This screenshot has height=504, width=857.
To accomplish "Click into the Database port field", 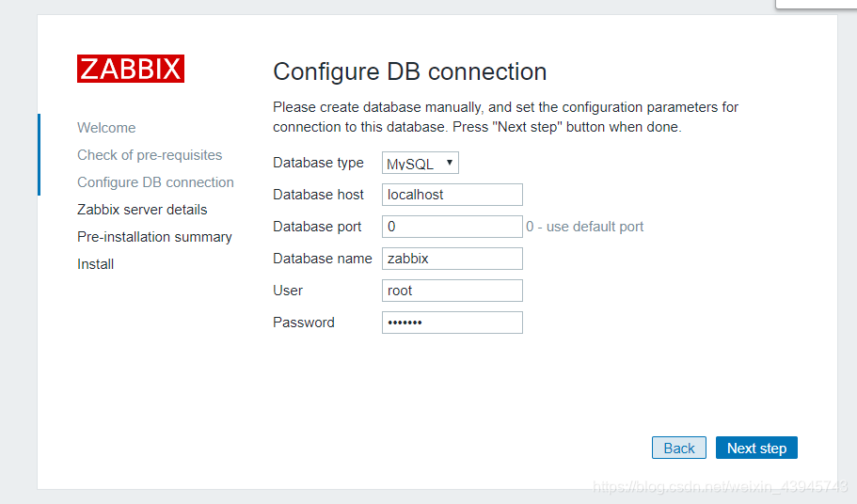I will [x=452, y=227].
